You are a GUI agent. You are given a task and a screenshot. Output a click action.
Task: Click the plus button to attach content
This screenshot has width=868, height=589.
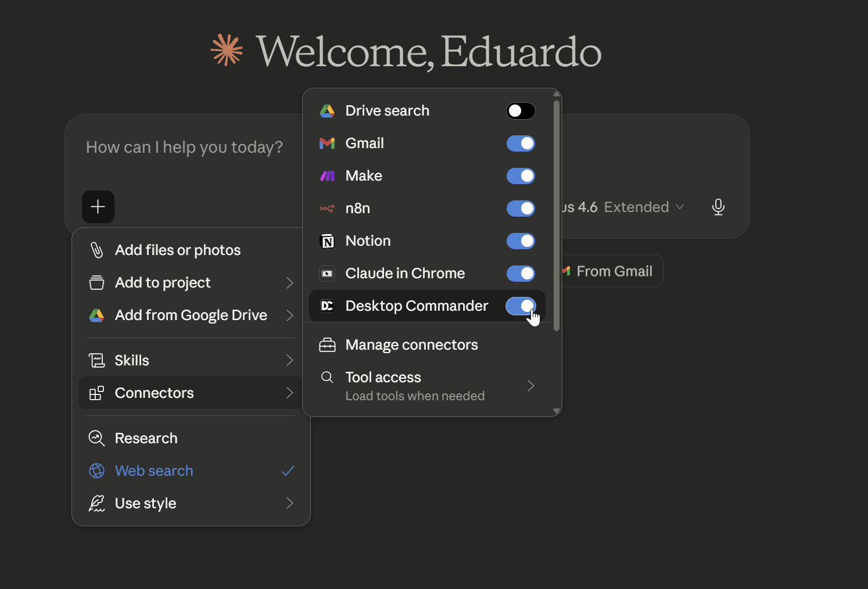pos(98,207)
